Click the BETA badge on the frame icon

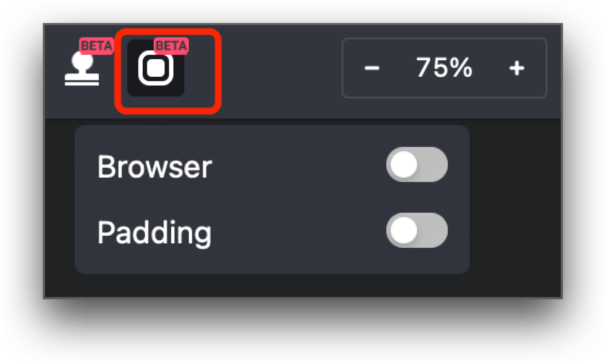click(171, 46)
